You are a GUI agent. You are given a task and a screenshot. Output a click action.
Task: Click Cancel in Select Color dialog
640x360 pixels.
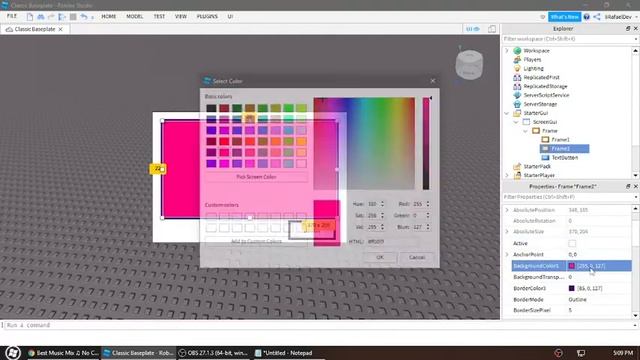[x=417, y=258]
